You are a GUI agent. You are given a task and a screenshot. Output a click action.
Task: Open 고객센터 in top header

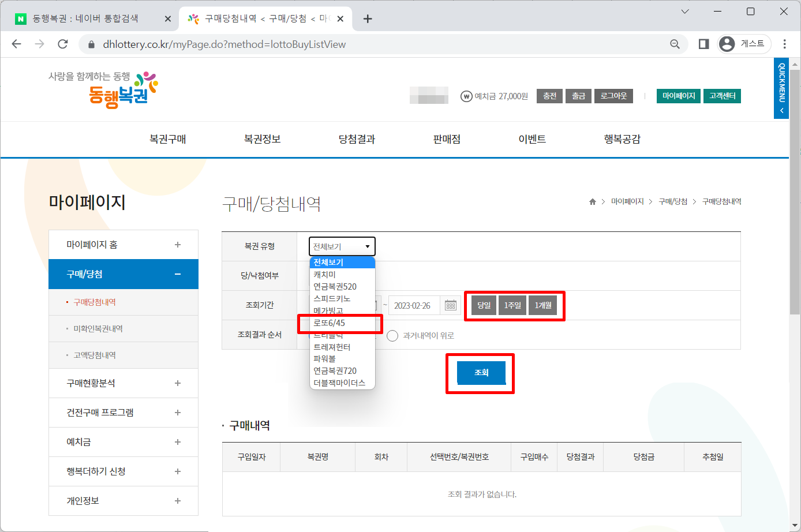click(x=722, y=96)
